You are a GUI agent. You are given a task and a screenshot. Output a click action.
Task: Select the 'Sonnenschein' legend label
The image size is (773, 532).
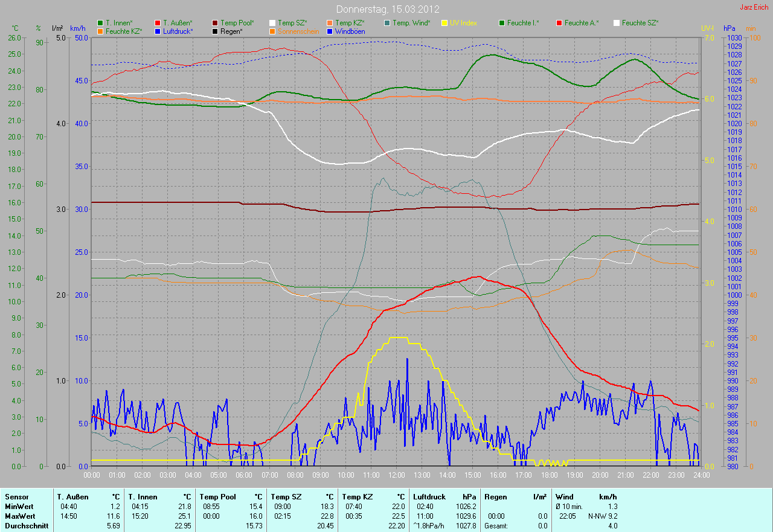point(298,31)
